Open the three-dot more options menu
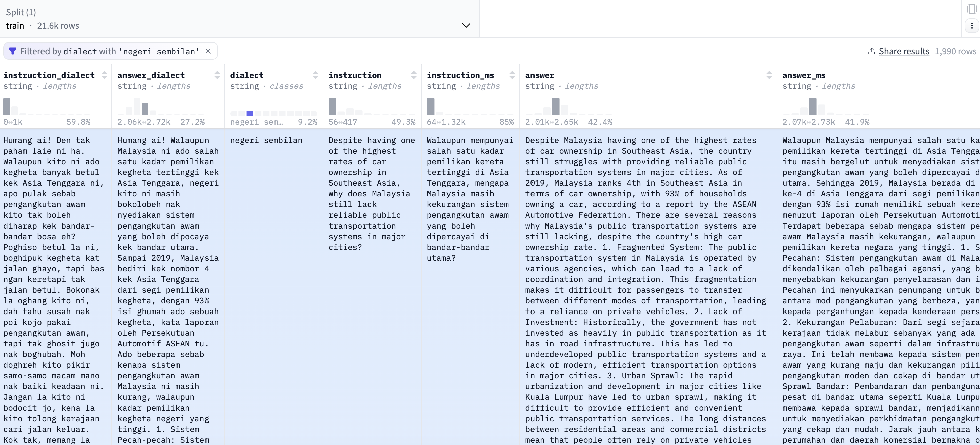 click(972, 26)
